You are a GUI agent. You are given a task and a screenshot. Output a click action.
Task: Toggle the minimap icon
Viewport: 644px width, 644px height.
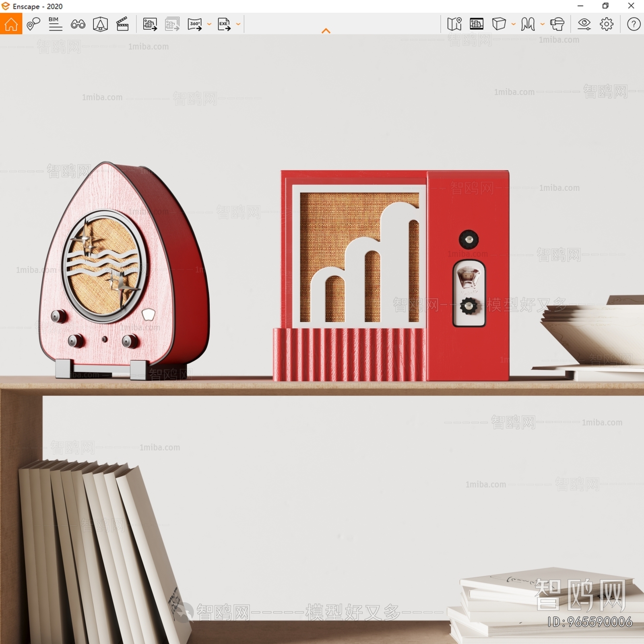pyautogui.click(x=454, y=24)
